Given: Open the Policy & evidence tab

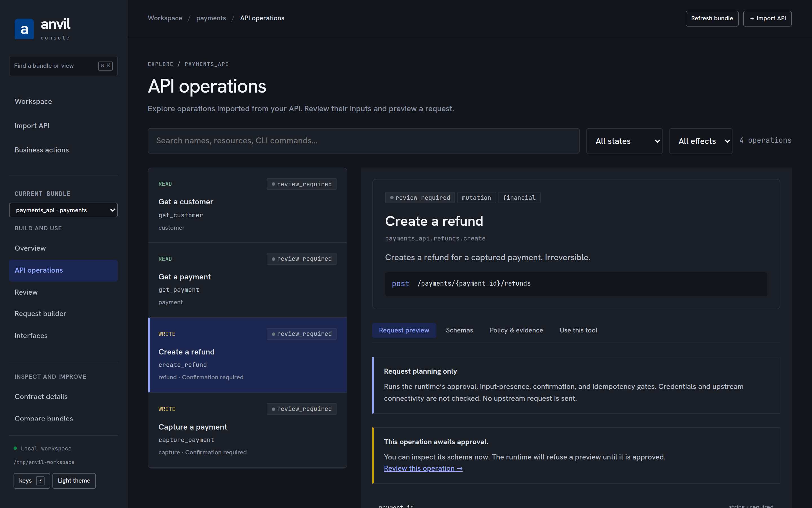Looking at the screenshot, I should pyautogui.click(x=516, y=330).
